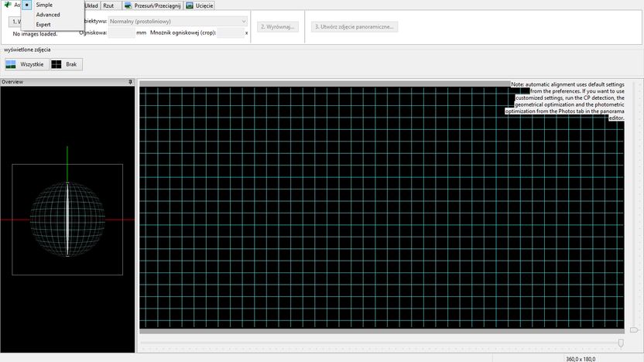Image resolution: width=644 pixels, height=362 pixels.
Task: Click the 2. Wyrównaj button
Action: pyautogui.click(x=278, y=26)
